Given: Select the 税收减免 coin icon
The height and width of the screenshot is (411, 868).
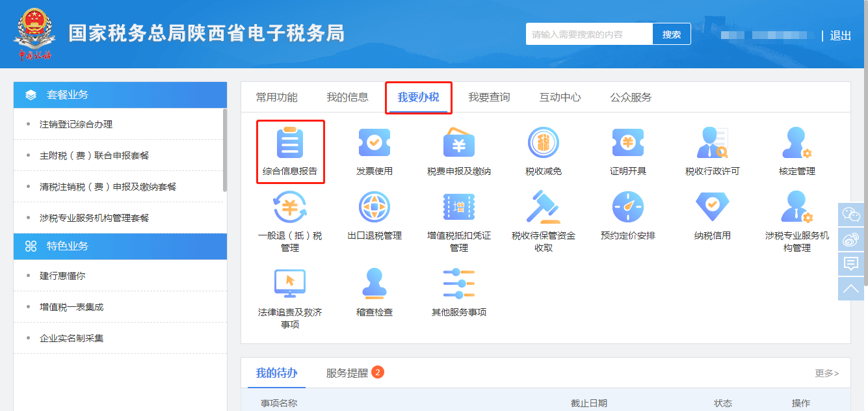Looking at the screenshot, I should point(544,144).
